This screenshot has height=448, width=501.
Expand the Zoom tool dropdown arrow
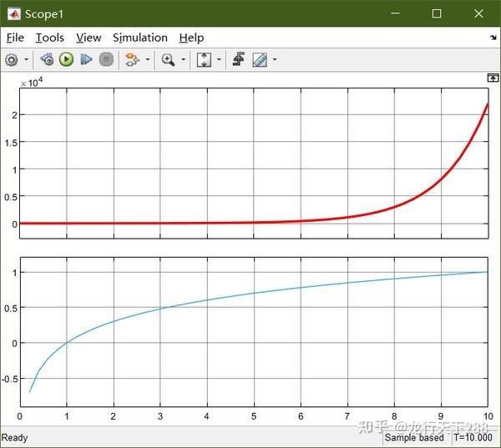(x=184, y=59)
